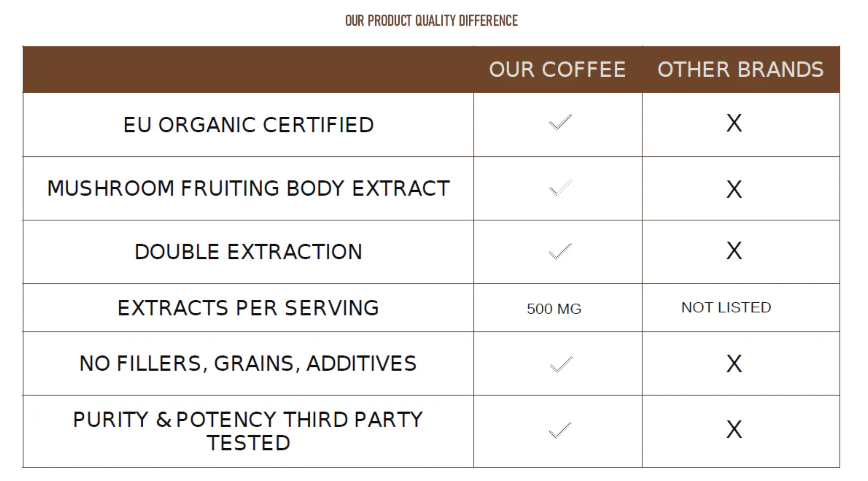Click the checkmark for No Fillers, Grains, Additives
868x481 pixels.
[561, 364]
